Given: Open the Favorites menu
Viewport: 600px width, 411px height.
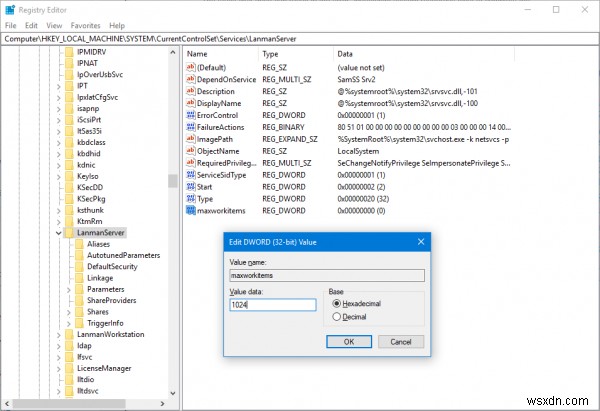Looking at the screenshot, I should coord(85,26).
